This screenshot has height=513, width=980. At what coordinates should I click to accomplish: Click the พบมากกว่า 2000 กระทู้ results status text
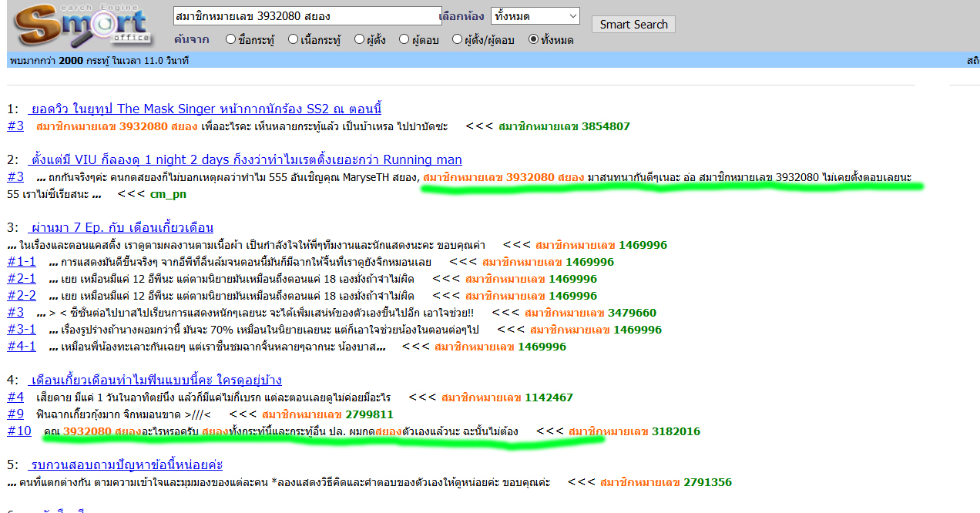(x=99, y=60)
